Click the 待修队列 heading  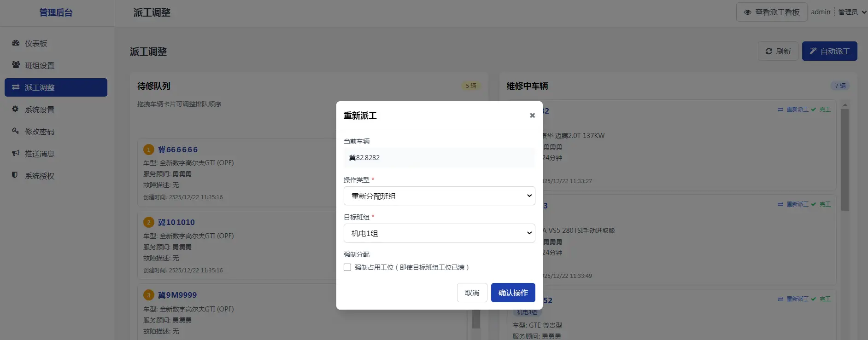(x=154, y=86)
